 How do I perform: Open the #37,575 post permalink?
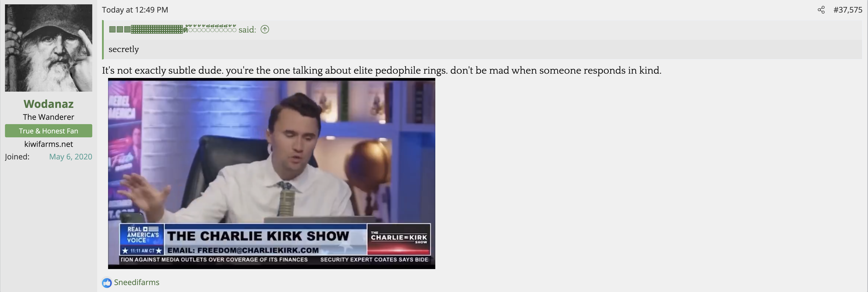point(848,10)
